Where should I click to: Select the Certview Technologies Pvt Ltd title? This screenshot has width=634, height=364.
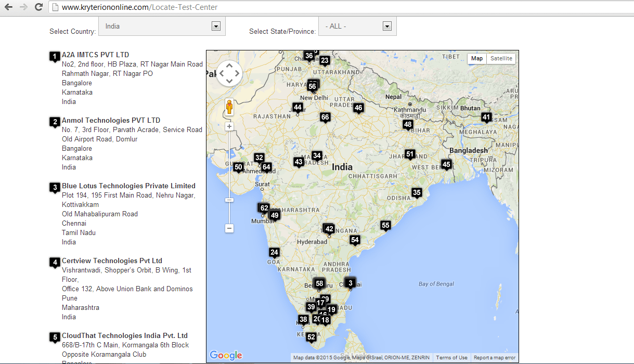click(x=112, y=261)
